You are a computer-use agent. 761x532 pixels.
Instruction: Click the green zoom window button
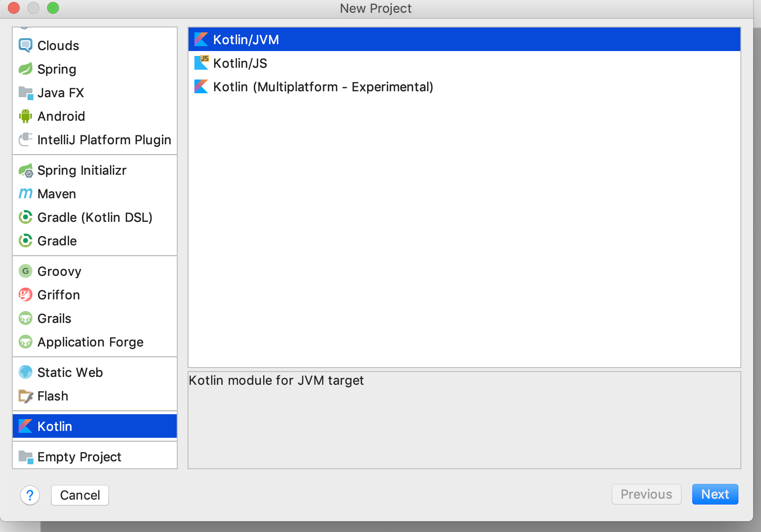point(53,8)
